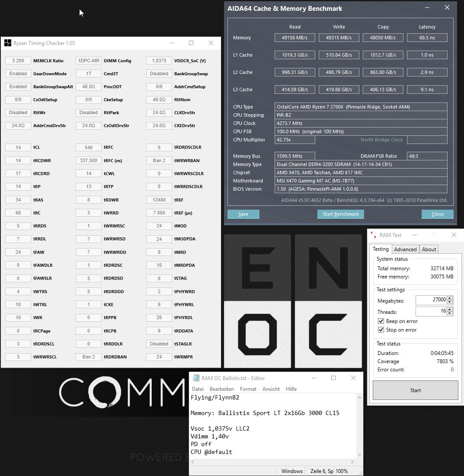
Task: Click Motherboard MSI X470 Gaming M7 field
Action: coord(361,181)
